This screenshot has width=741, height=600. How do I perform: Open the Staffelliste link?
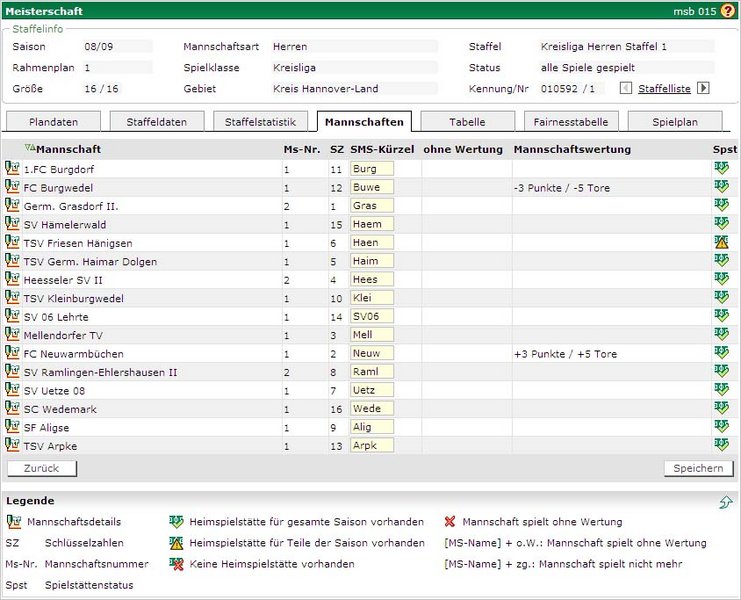(x=664, y=89)
